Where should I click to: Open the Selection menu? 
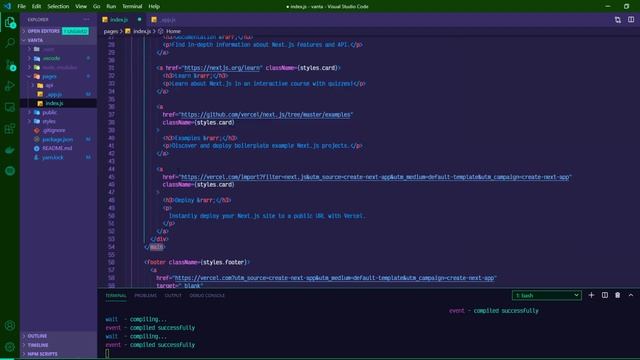pyautogui.click(x=58, y=6)
